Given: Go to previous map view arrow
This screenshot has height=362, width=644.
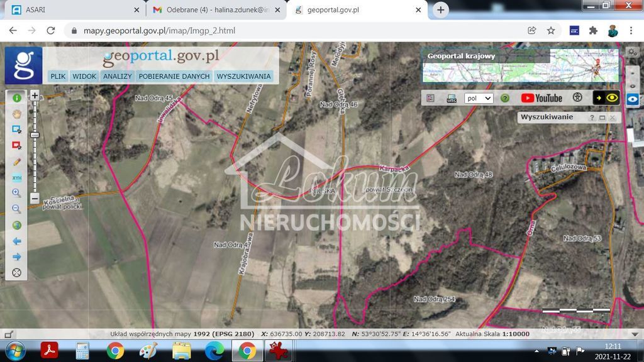Looking at the screenshot, I should (16, 241).
